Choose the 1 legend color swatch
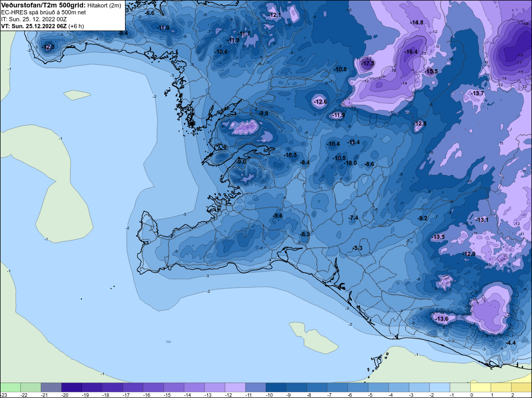 (x=501, y=387)
